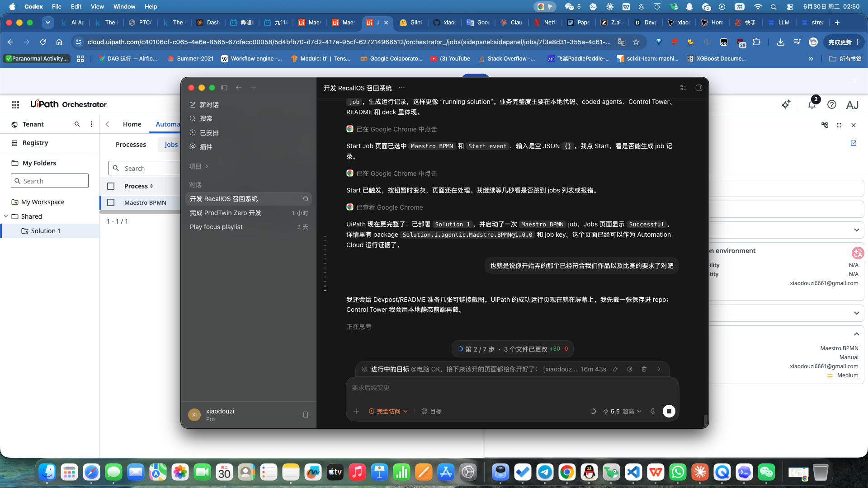Check the Maestro BPMN job row checkbox

[111, 202]
